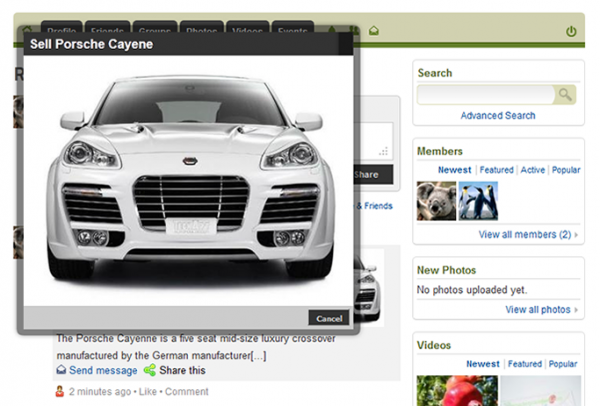Open the koala member avatar
Screen dimensions: 600x406
(x=436, y=201)
